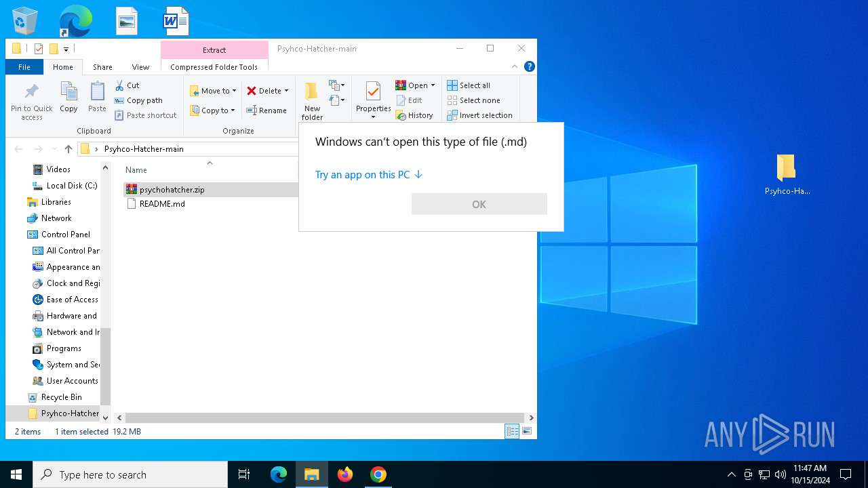Click the Paste ribbon icon
868x488 pixels.
(97, 97)
